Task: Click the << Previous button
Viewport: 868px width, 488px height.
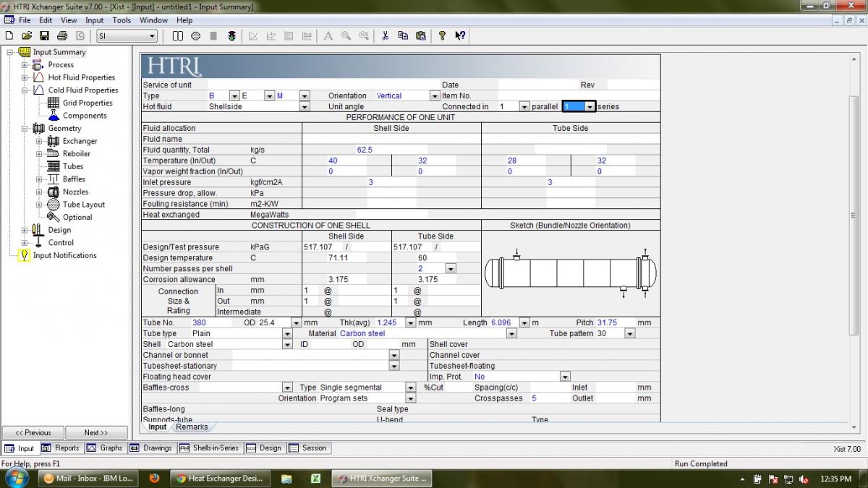Action: point(33,433)
